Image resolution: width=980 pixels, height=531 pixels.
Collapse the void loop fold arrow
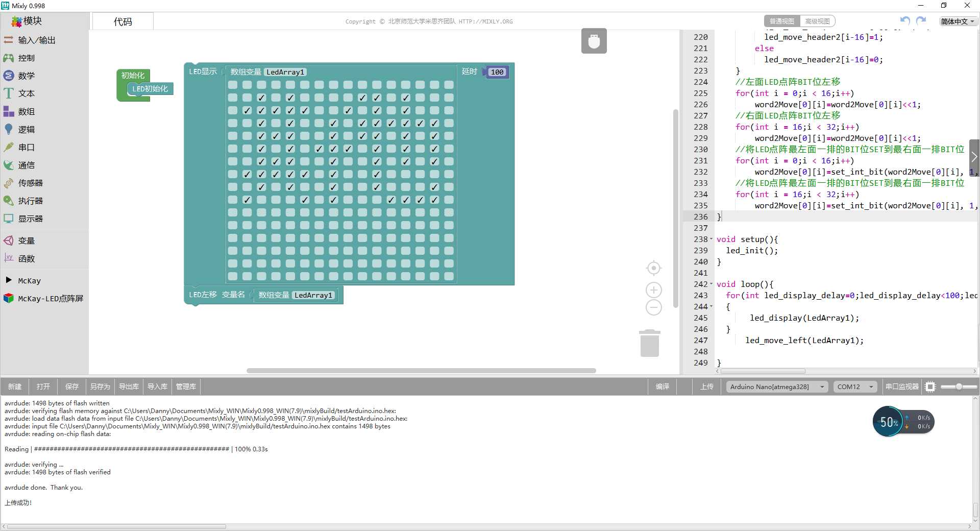(712, 284)
